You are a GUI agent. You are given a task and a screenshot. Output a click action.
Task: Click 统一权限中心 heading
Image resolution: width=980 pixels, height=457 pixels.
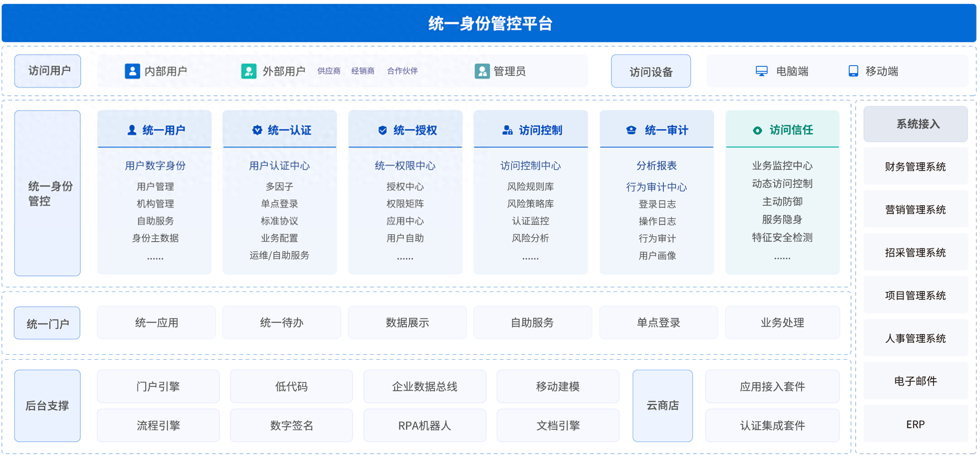point(405,166)
